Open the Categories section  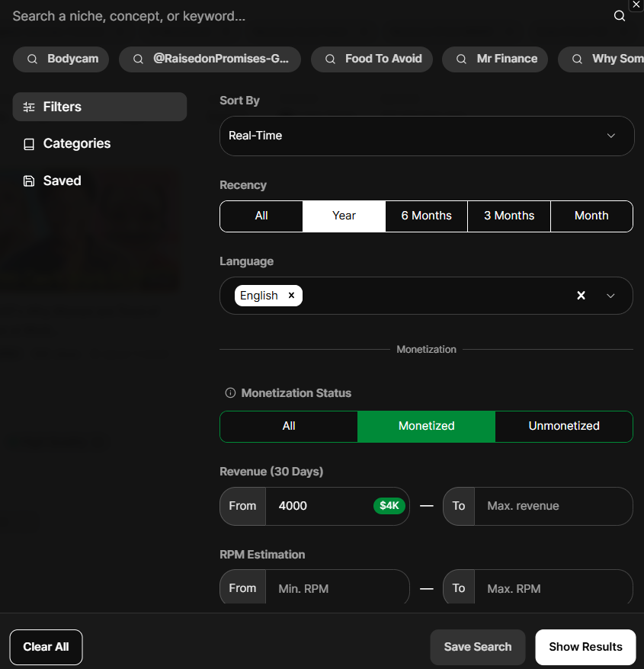pos(99,144)
